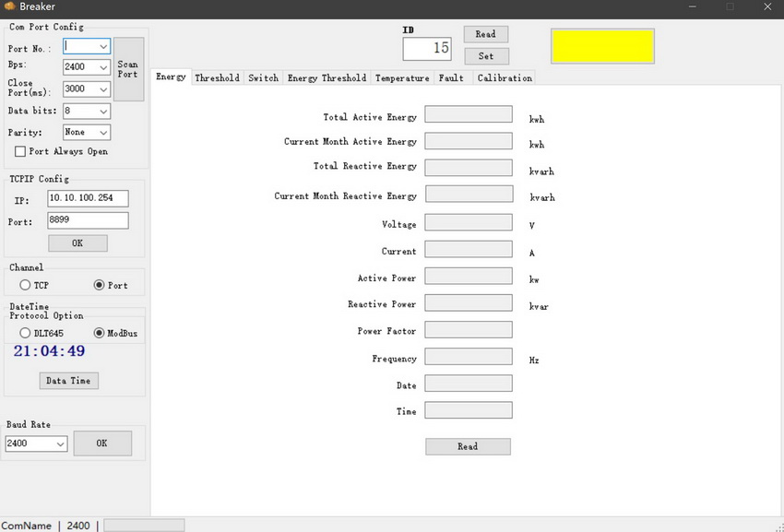This screenshot has height=532, width=784.
Task: Open the Temperature tab
Action: point(401,78)
